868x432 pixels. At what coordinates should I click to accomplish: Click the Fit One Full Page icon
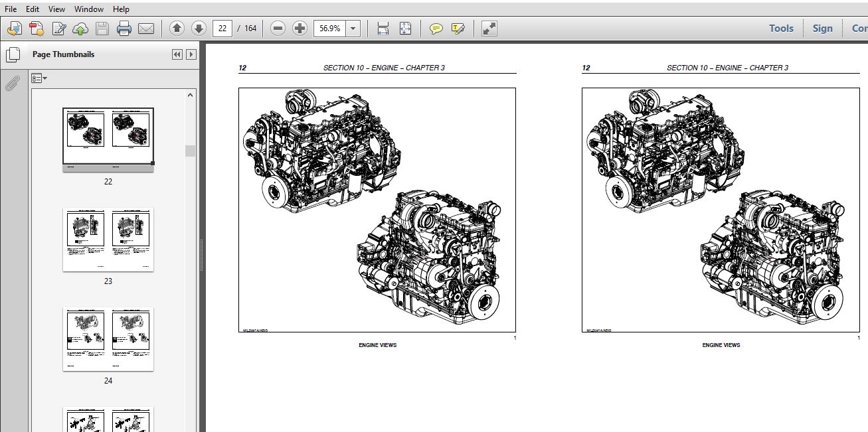(405, 29)
